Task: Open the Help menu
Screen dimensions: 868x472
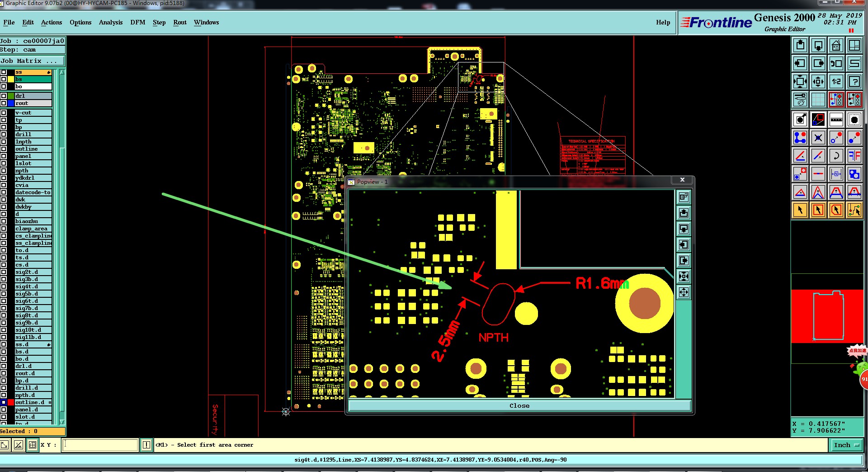Action: [x=663, y=22]
